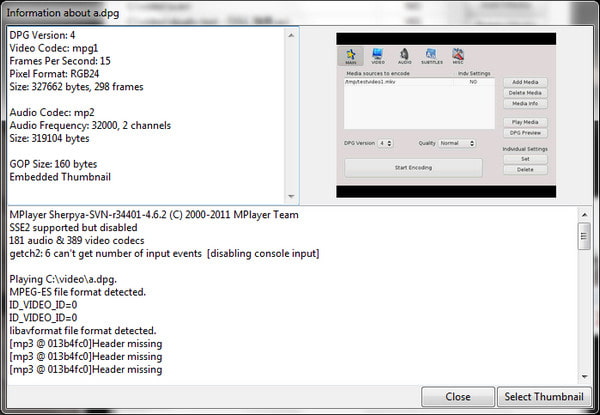Image resolution: width=600 pixels, height=415 pixels.
Task: Click the MPlayer Sherpya-SVN version line
Action: [x=154, y=215]
